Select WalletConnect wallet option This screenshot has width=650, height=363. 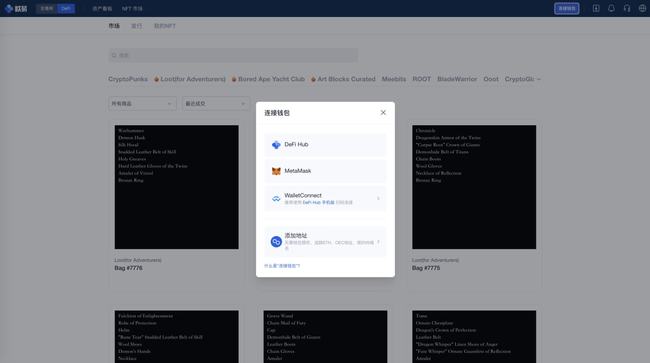tap(325, 198)
